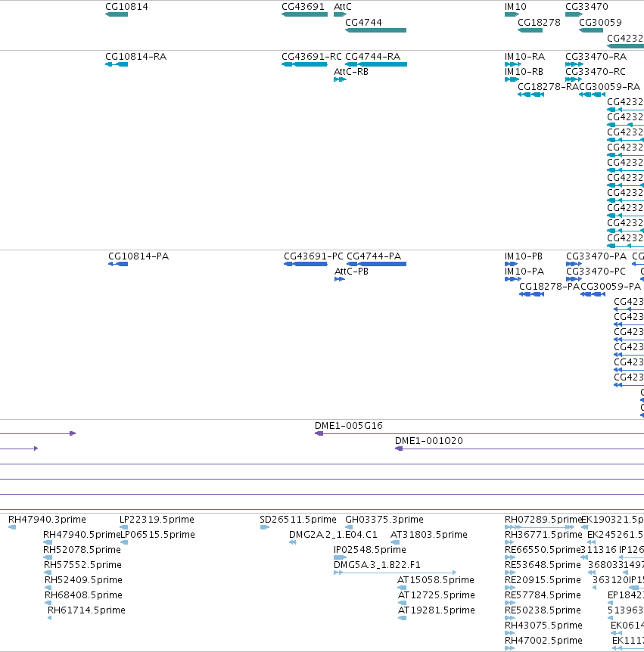Select EST SD26511.5prime
Viewport: 644px width, 652px height.
[265, 527]
